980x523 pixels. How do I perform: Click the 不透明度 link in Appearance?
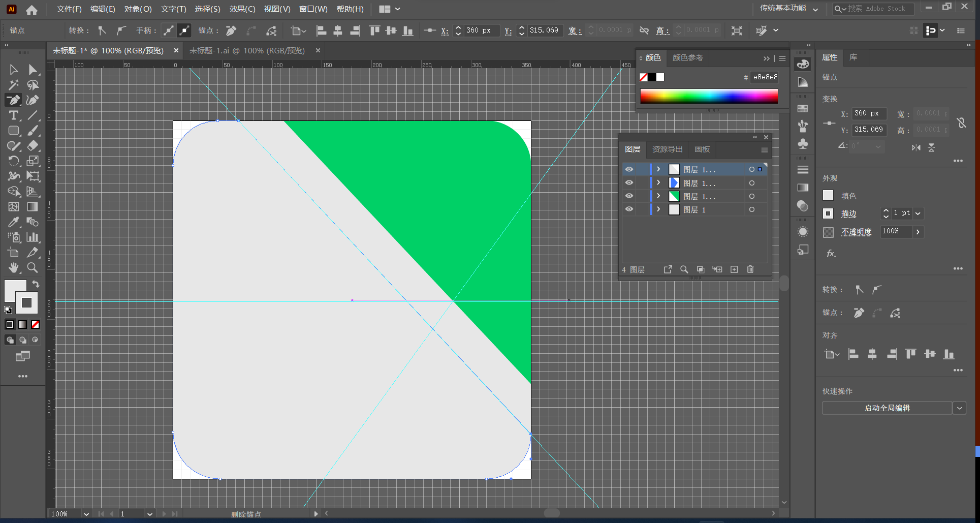[x=856, y=232]
